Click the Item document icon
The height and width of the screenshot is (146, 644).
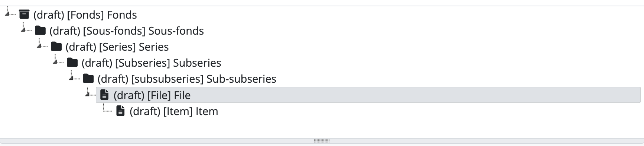point(120,111)
